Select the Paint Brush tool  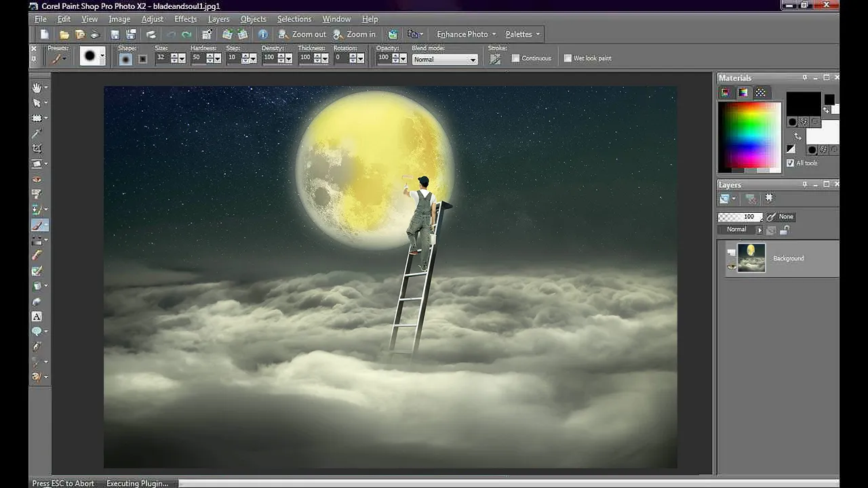coord(37,224)
